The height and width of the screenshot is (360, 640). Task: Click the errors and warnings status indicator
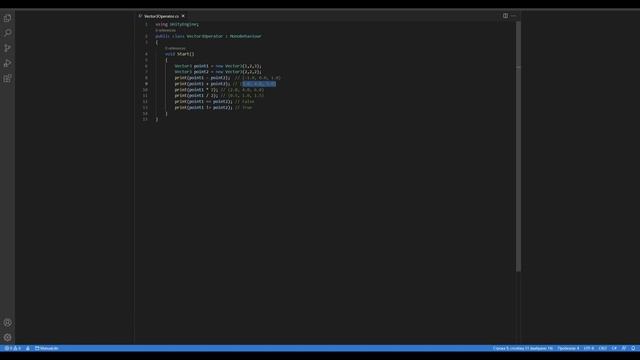12,348
